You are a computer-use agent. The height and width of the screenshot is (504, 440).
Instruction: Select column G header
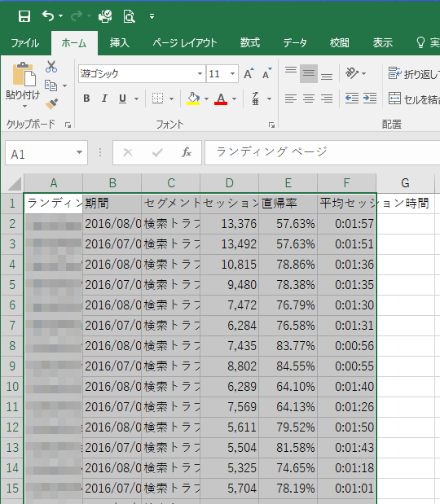point(405,183)
